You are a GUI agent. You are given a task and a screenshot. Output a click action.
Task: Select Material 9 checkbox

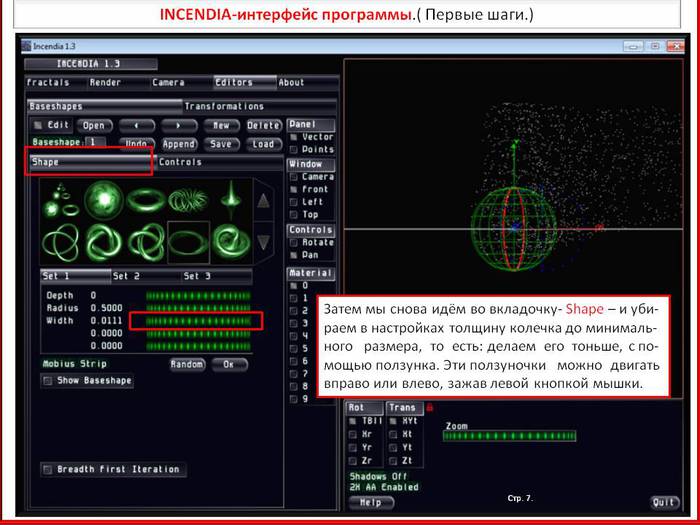(294, 399)
